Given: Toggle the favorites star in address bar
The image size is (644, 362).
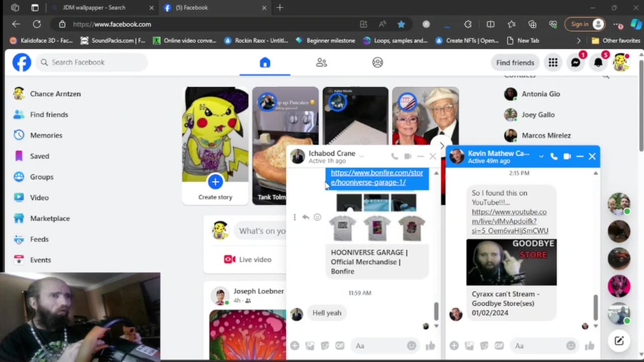Looking at the screenshot, I should pyautogui.click(x=401, y=24).
